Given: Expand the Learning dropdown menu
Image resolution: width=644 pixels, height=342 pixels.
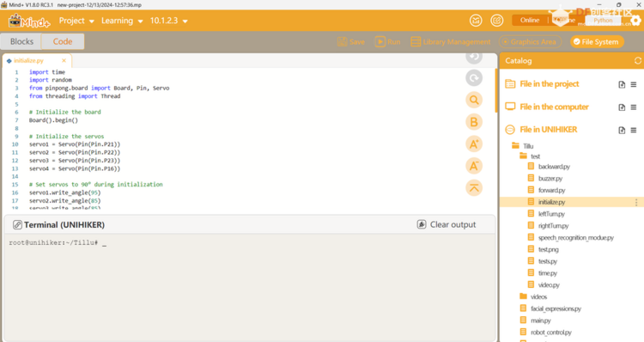Looking at the screenshot, I should pyautogui.click(x=122, y=21).
